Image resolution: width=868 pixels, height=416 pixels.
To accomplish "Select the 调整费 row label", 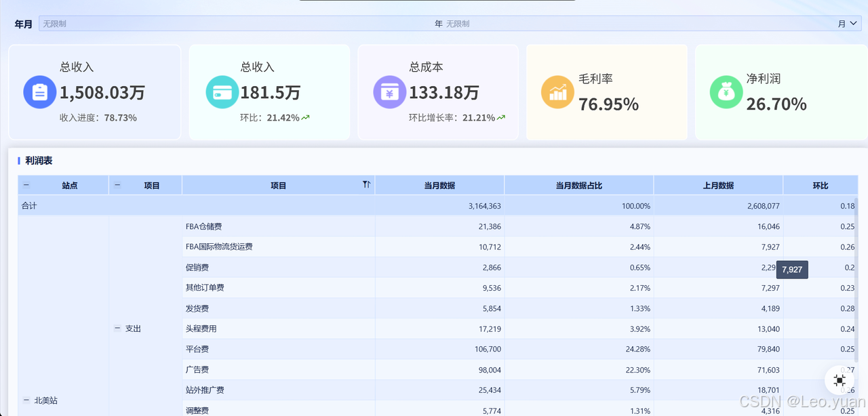I will (x=197, y=411).
